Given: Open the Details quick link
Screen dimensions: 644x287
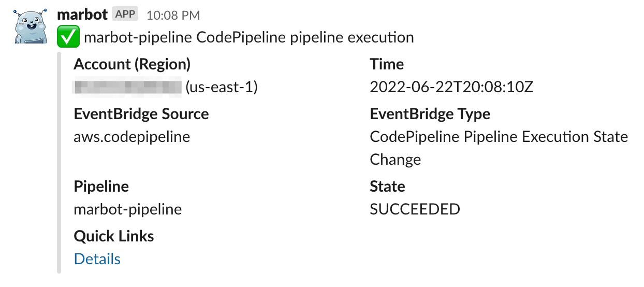Looking at the screenshot, I should click(97, 259).
